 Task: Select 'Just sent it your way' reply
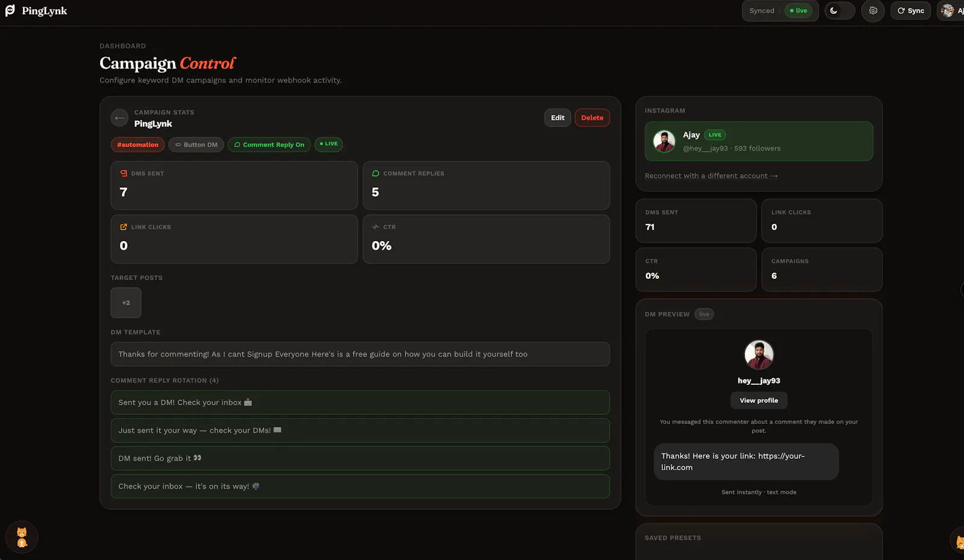coord(360,431)
